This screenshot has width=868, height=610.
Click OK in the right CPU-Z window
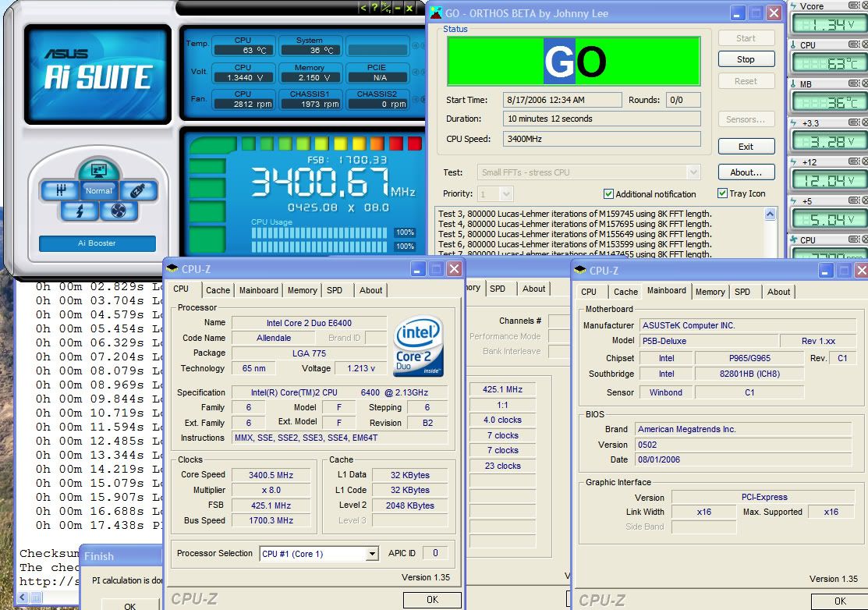[840, 601]
